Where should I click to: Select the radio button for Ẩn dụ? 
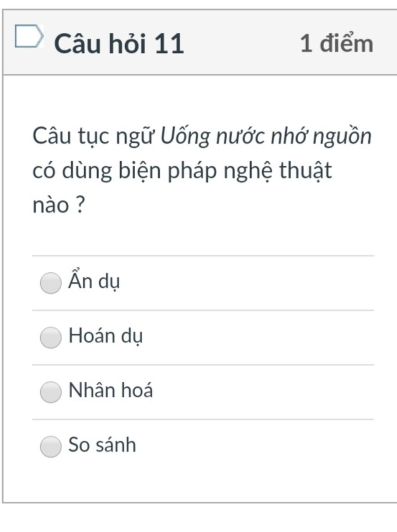coord(51,283)
